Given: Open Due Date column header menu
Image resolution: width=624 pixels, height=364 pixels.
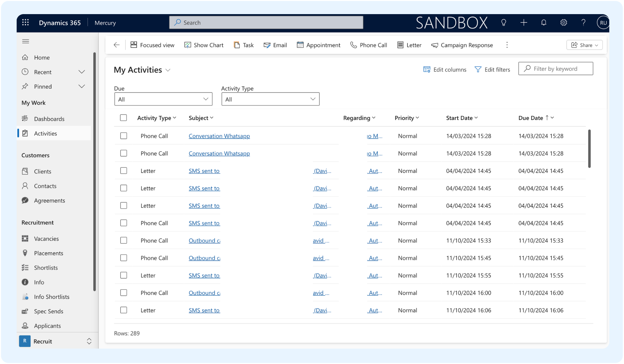Looking at the screenshot, I should click(x=536, y=118).
